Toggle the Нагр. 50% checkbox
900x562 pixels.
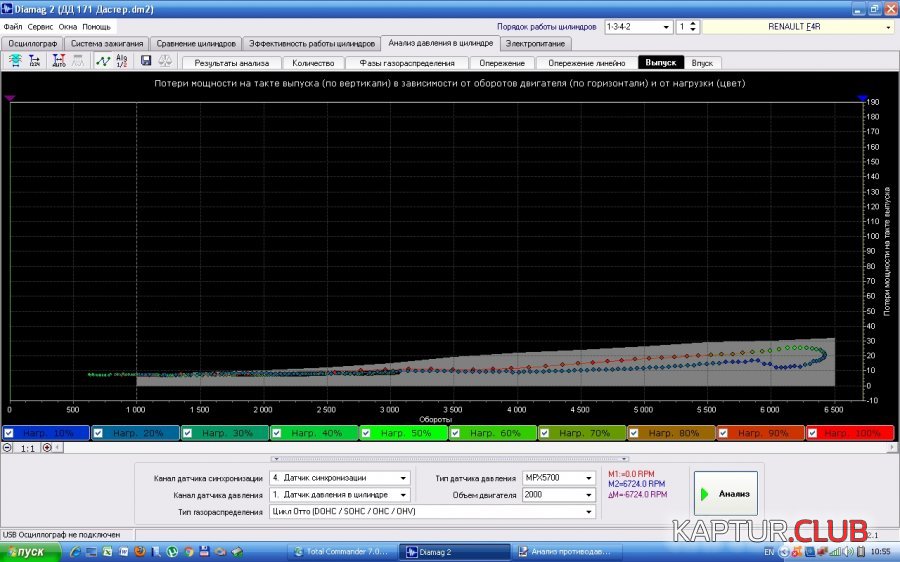tap(366, 433)
